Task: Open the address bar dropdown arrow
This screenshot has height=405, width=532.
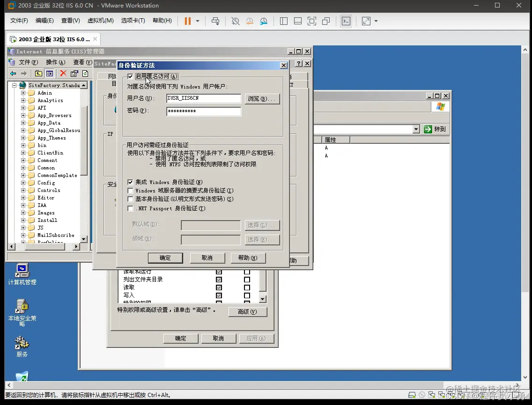Action: tap(416, 129)
